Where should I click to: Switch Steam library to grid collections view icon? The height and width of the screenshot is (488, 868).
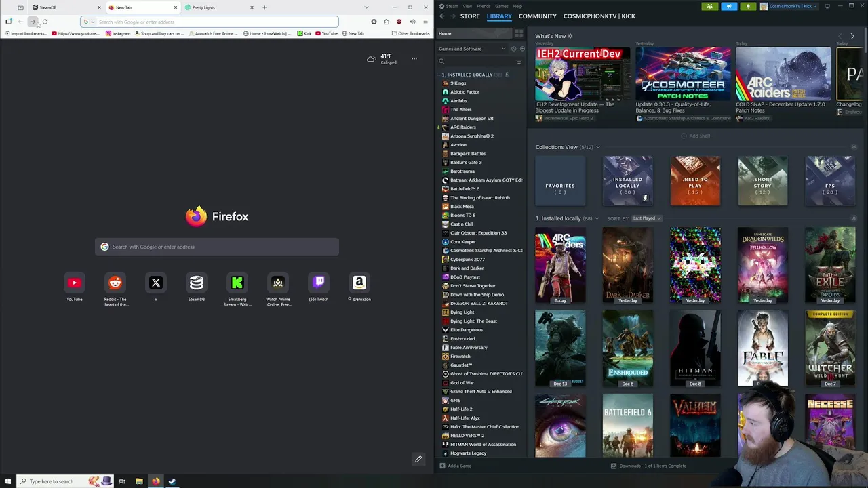tap(519, 33)
